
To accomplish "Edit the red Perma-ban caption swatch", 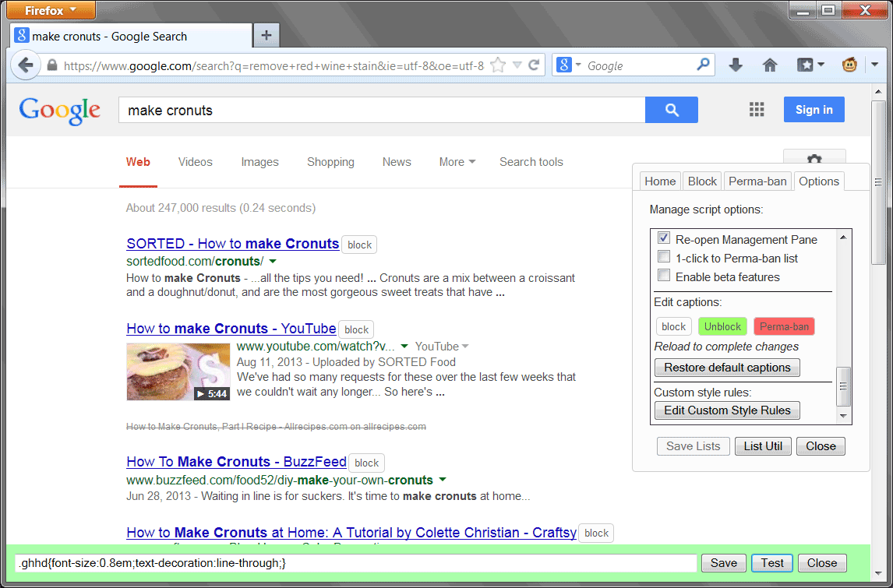I will (x=784, y=327).
